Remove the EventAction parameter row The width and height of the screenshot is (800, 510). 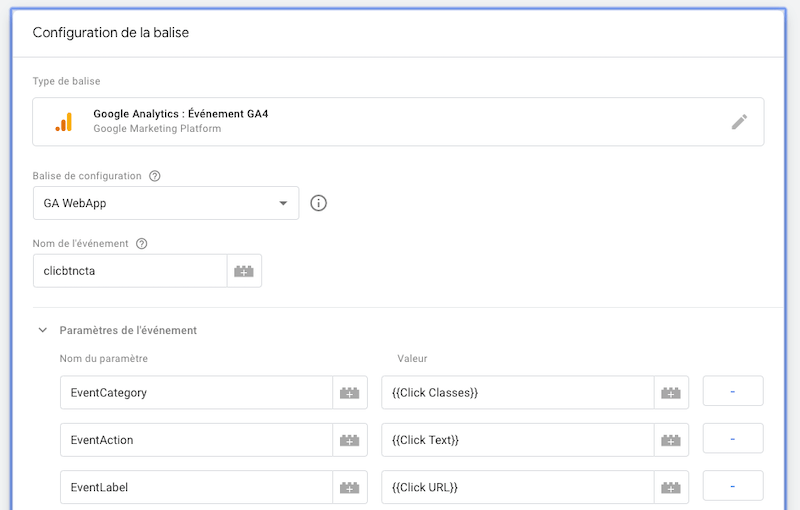(x=733, y=439)
